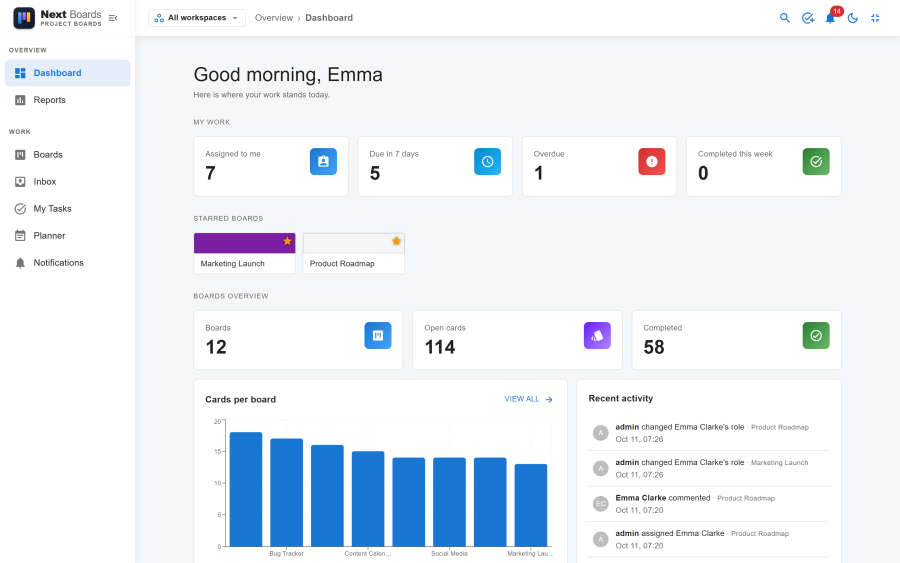Click the Social Media bar in chart
The width and height of the screenshot is (900, 563).
pyautogui.click(x=449, y=502)
